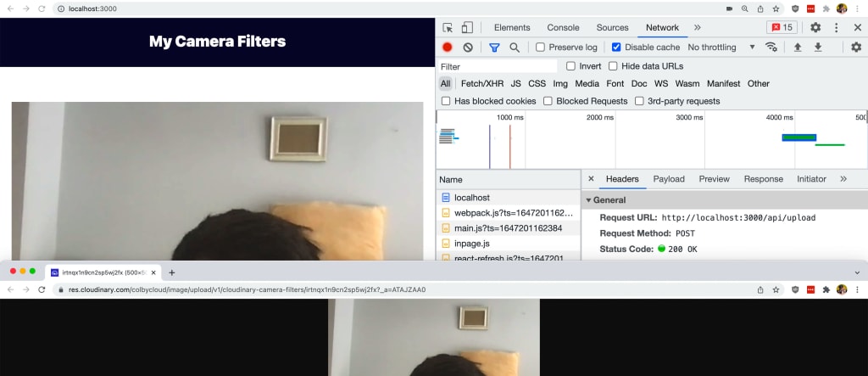
Task: Open extensions puzzle icon in Cloudinary window
Action: point(826,289)
